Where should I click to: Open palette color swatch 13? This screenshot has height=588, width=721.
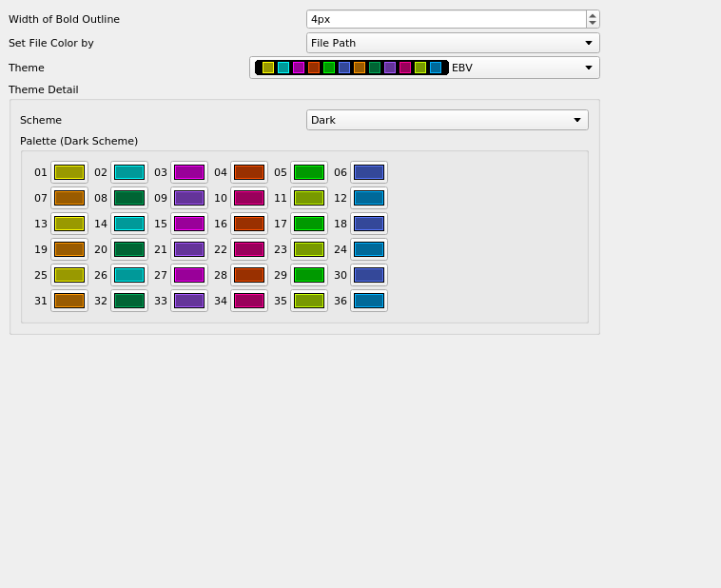tap(69, 224)
